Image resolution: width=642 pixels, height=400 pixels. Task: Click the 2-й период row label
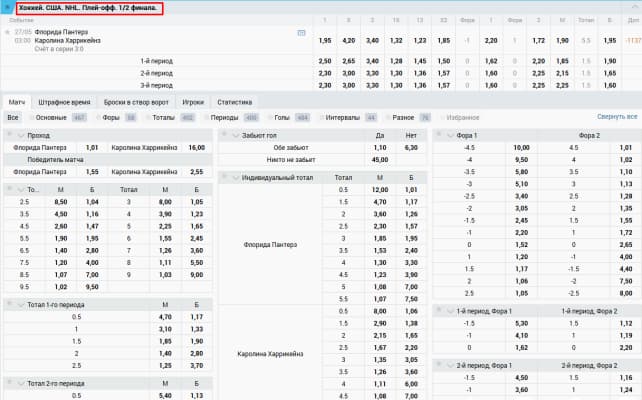[156, 73]
